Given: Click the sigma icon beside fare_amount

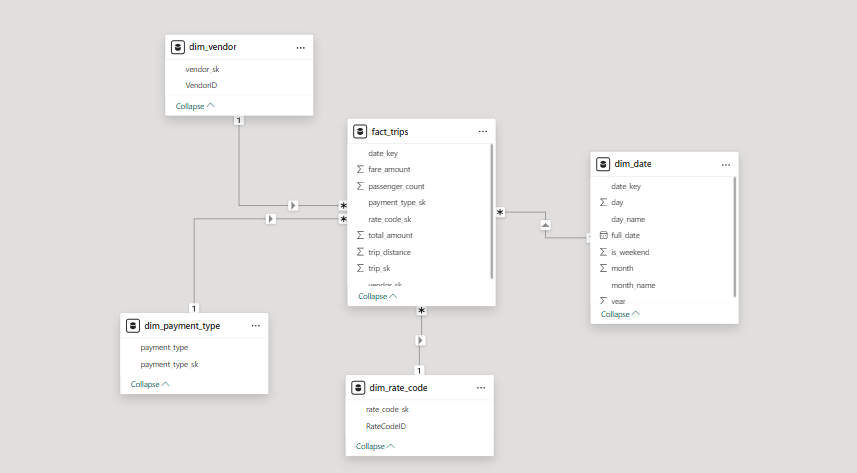Looking at the screenshot, I should (360, 170).
